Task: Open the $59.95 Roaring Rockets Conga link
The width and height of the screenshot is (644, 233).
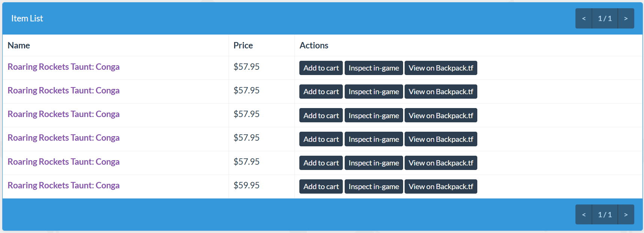Action: 64,185
